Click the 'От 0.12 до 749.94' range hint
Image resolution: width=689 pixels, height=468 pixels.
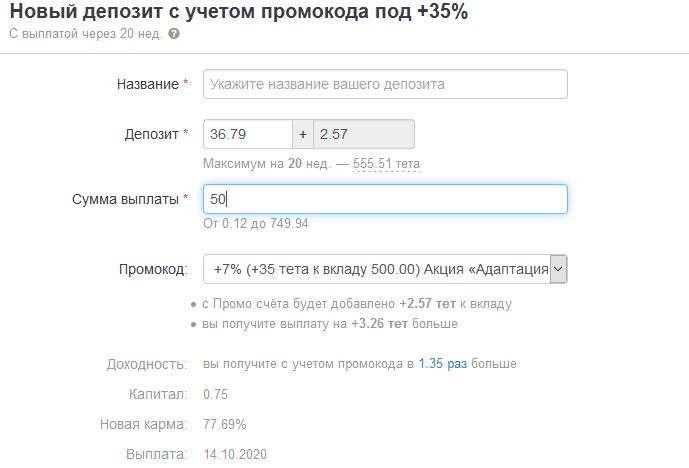255,224
